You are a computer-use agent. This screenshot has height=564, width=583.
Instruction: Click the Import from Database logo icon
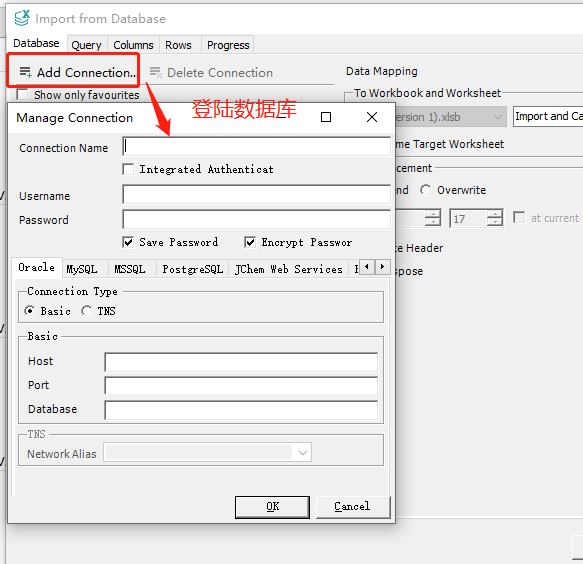(x=22, y=18)
